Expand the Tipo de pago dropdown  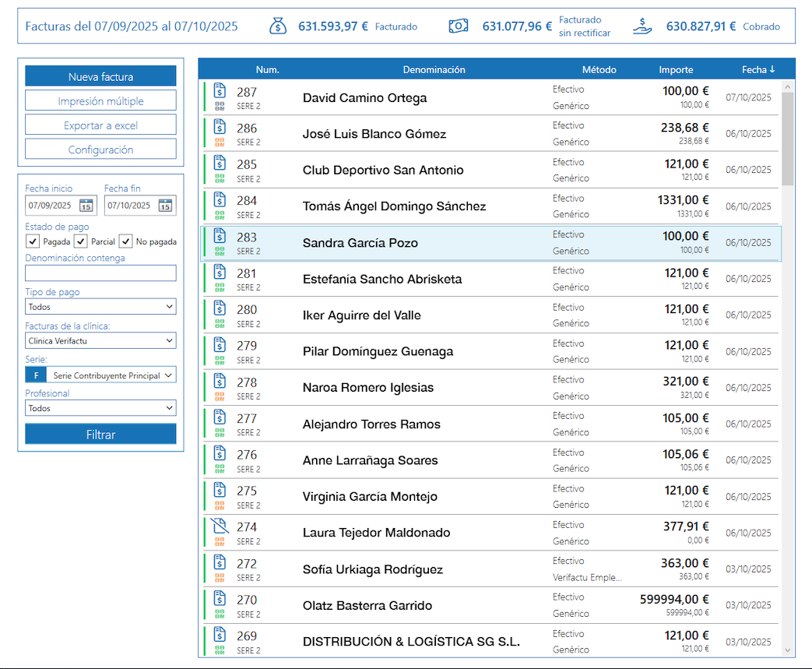coord(100,307)
